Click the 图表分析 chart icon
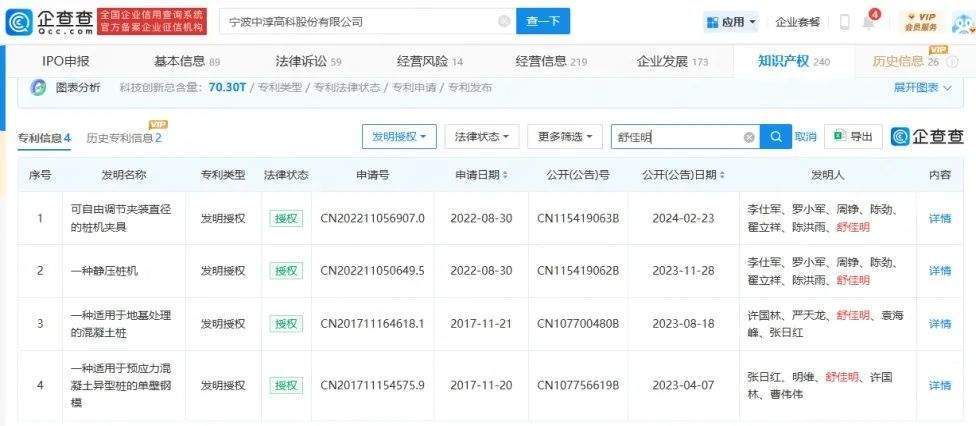 [40, 88]
